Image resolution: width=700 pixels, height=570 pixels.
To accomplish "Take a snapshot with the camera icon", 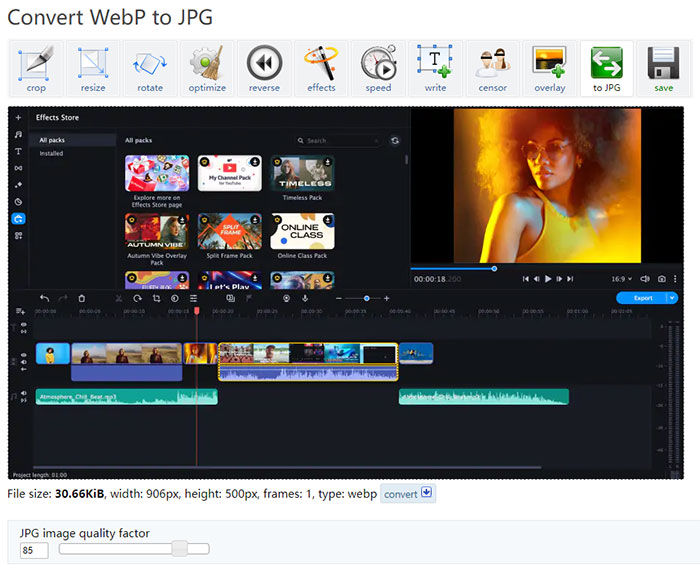I will (x=662, y=279).
